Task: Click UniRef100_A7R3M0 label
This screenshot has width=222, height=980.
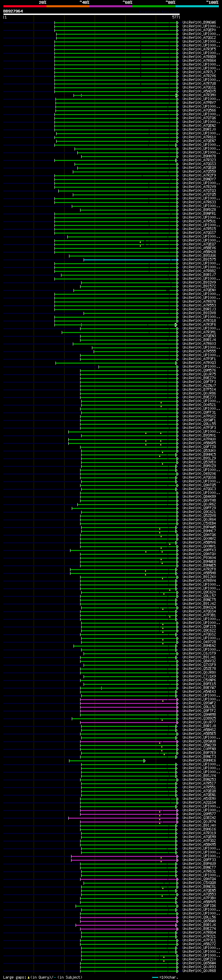Action: point(199,95)
